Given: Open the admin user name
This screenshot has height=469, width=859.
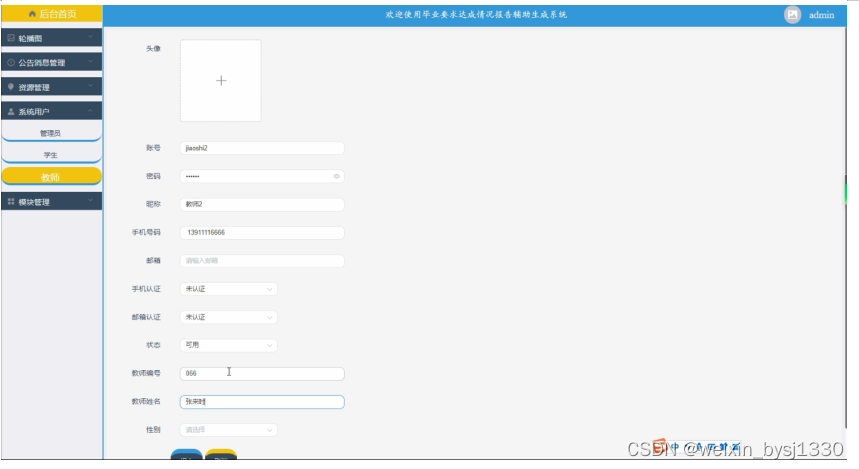Looking at the screenshot, I should (821, 15).
